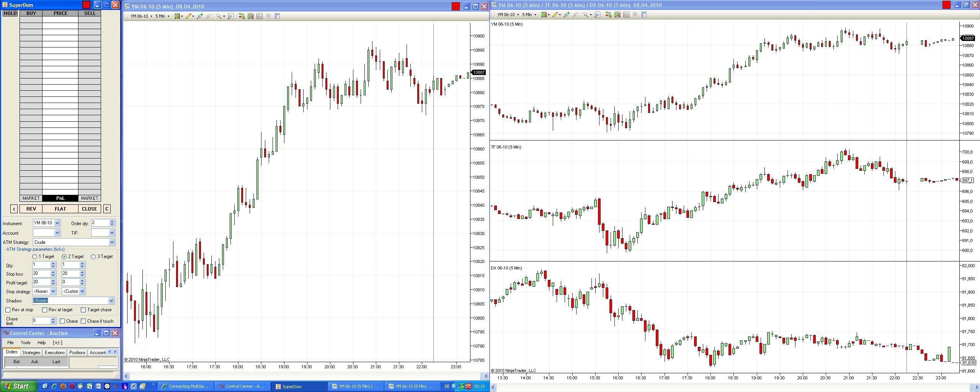Toggle Chart Trader icon in middle chart toolbar
980x392 pixels.
pyautogui.click(x=242, y=16)
